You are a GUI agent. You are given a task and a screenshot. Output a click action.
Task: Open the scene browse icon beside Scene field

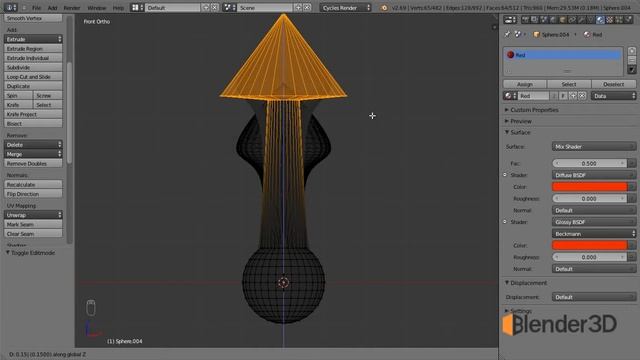coord(229,8)
